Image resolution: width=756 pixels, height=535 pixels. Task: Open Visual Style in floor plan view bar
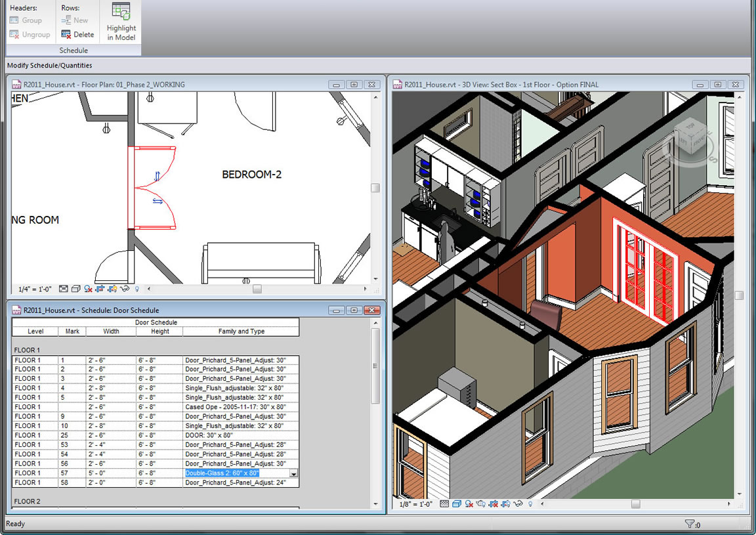pyautogui.click(x=75, y=289)
